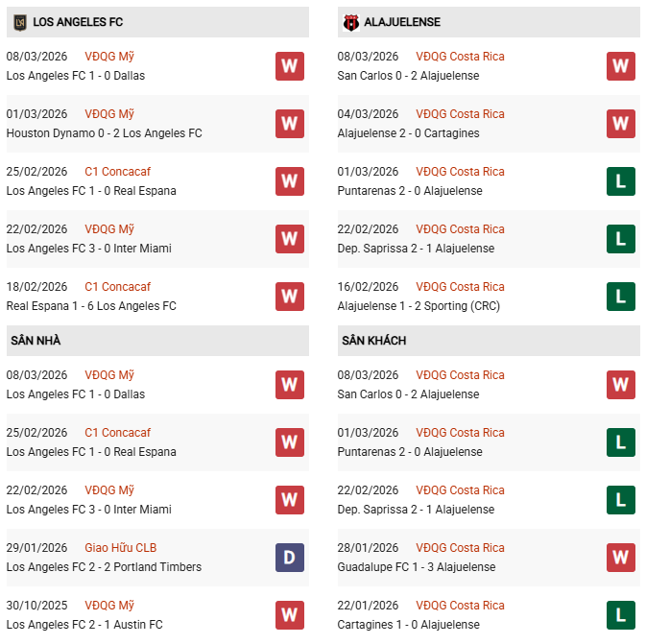The height and width of the screenshot is (644, 646).
Task: Click the LOS ANGELES FC header title
Action: pos(78,21)
